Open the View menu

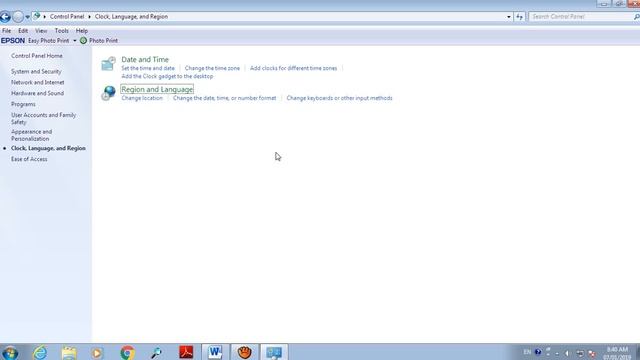41,31
